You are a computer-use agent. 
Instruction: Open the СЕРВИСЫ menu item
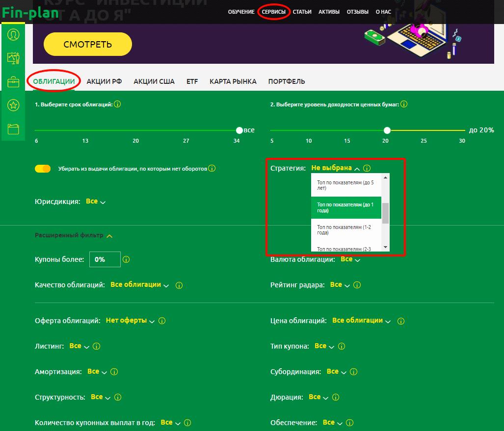pyautogui.click(x=273, y=12)
